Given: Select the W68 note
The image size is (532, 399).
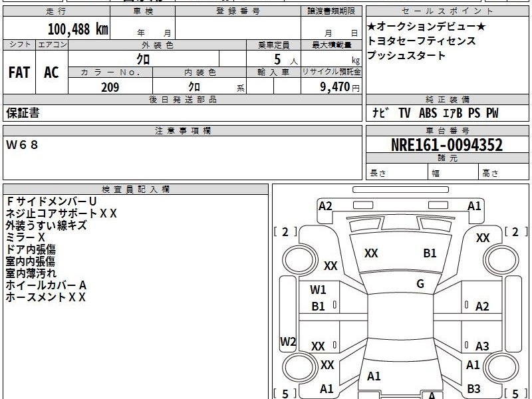Looking at the screenshot, I should (22, 145).
